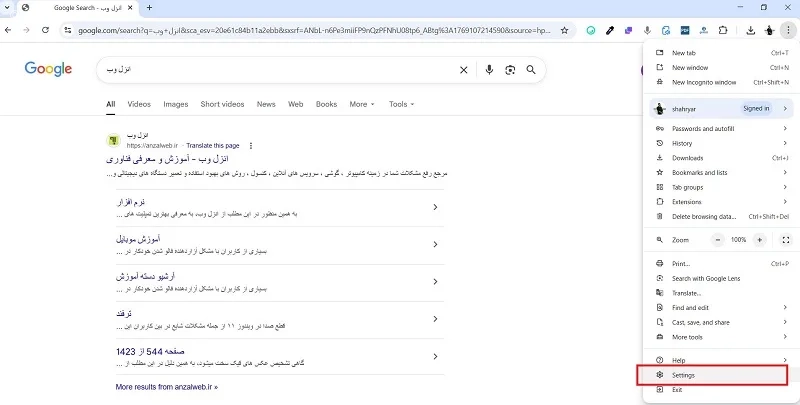Expand the More tools submenu
Viewport: 800px width, 405px height.
tap(721, 337)
